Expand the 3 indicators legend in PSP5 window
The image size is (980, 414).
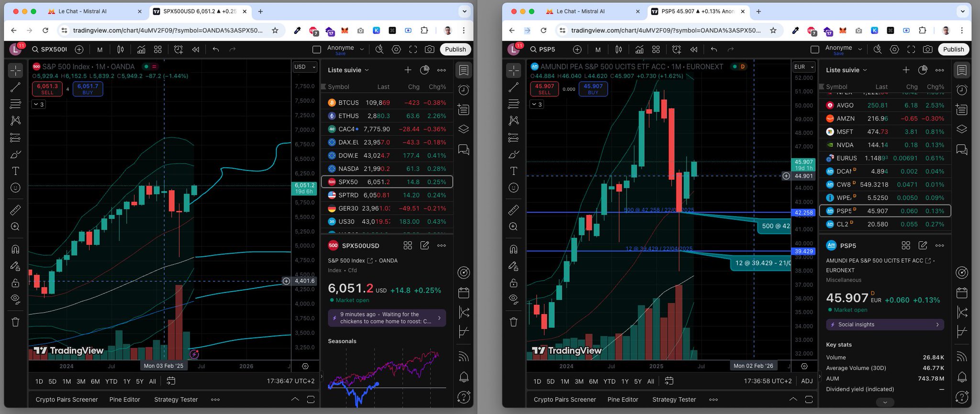pos(536,104)
